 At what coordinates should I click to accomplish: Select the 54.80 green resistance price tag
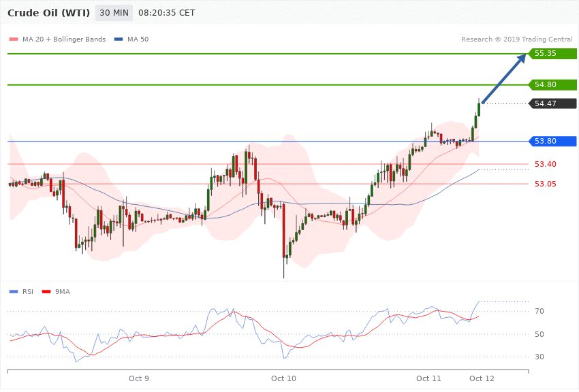553,85
